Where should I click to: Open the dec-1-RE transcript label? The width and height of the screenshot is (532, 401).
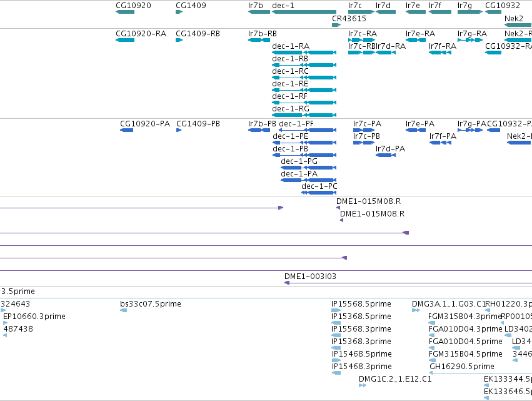point(290,84)
